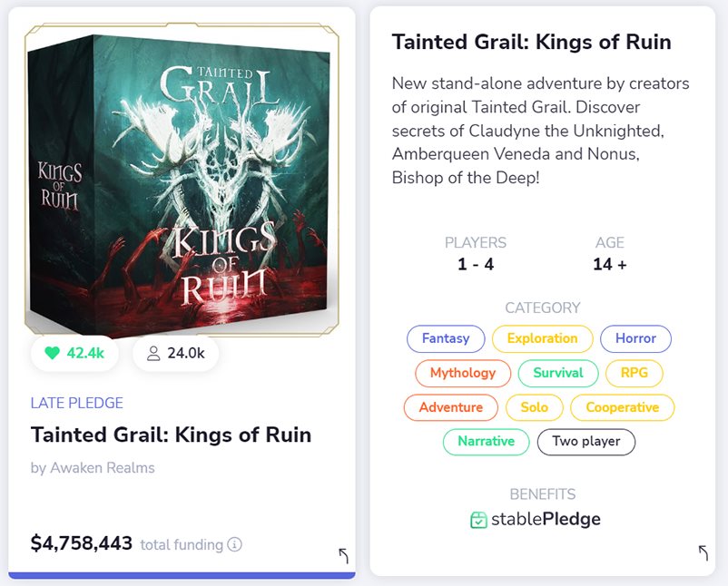Open the Kings of Ruin box image
728x586 pixels.
tap(182, 180)
